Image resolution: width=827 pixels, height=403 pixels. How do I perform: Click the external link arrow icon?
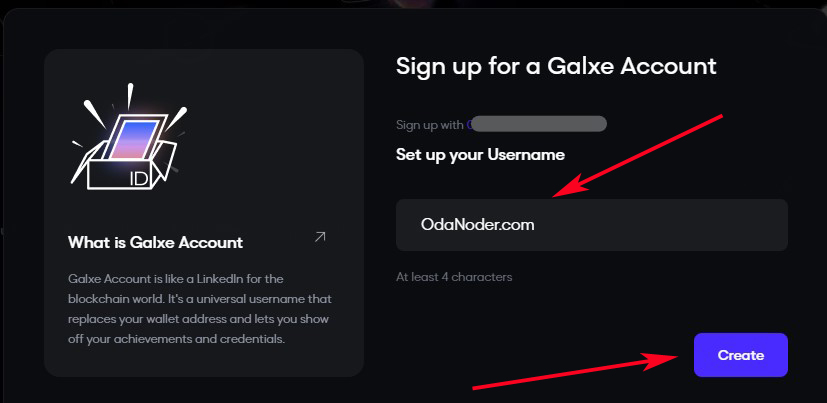(320, 237)
